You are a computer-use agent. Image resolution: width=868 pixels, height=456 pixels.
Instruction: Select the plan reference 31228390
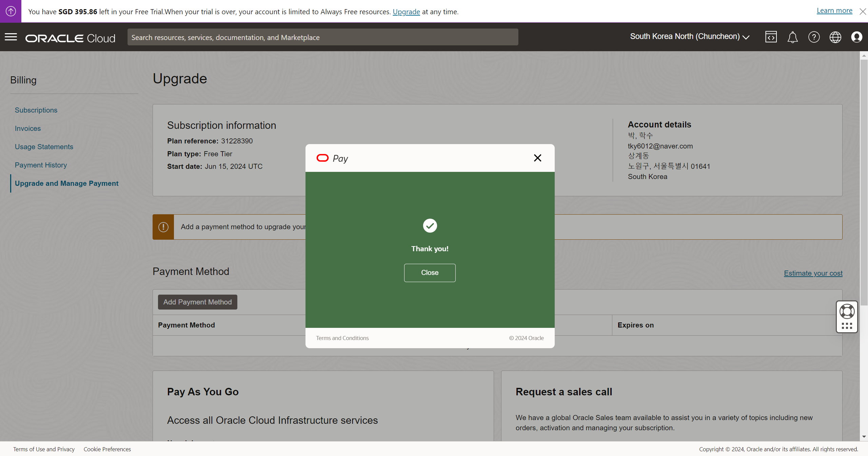[237, 141]
